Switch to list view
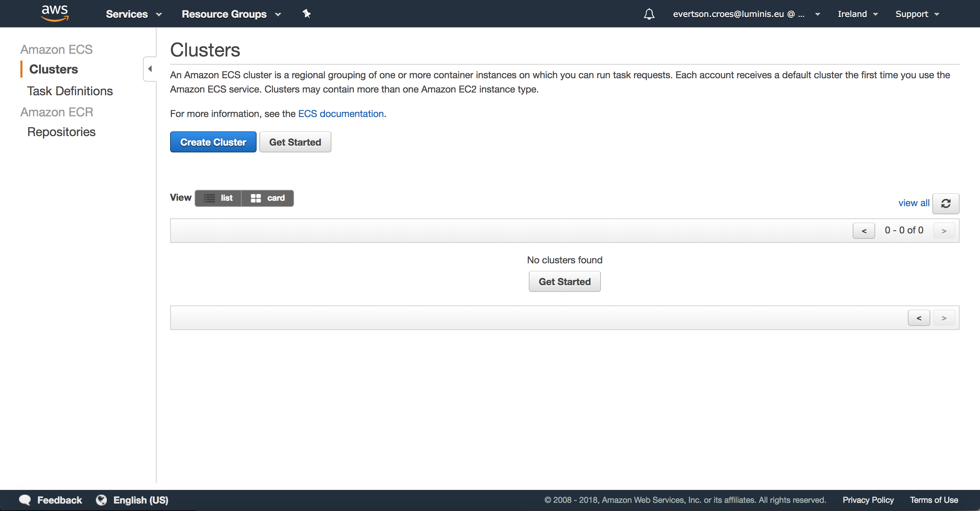Viewport: 980px width, 511px height. tap(218, 198)
